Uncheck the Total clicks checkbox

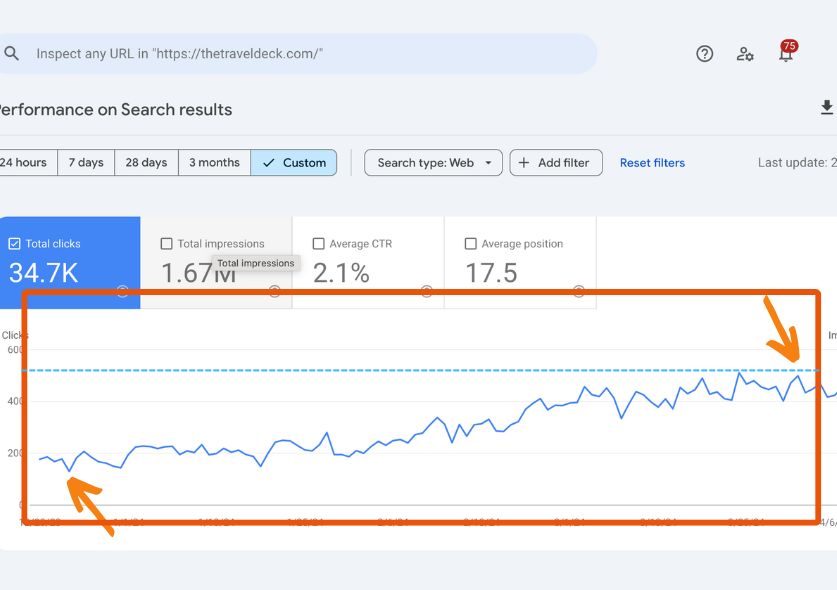point(14,244)
